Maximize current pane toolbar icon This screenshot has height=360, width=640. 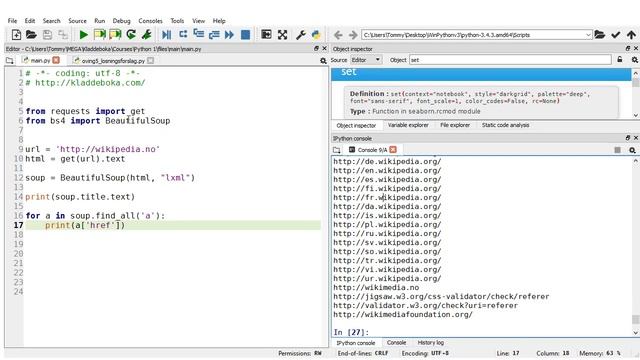267,35
